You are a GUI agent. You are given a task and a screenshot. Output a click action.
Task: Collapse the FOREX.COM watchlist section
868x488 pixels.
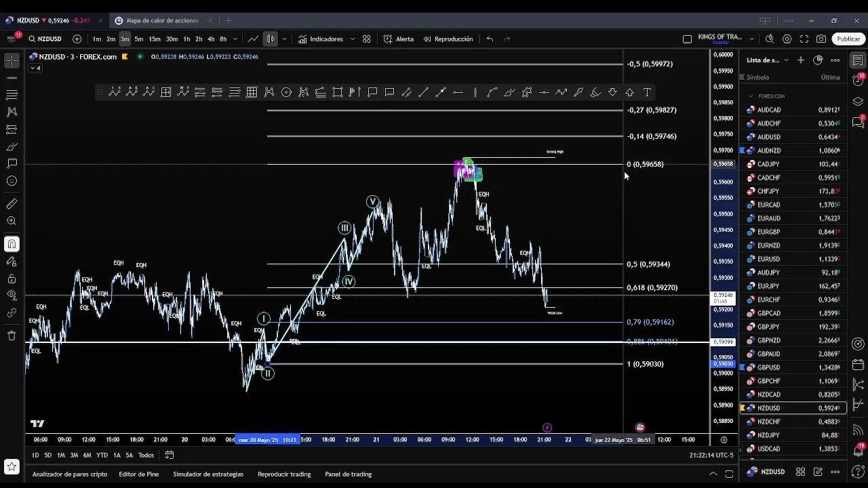point(750,96)
